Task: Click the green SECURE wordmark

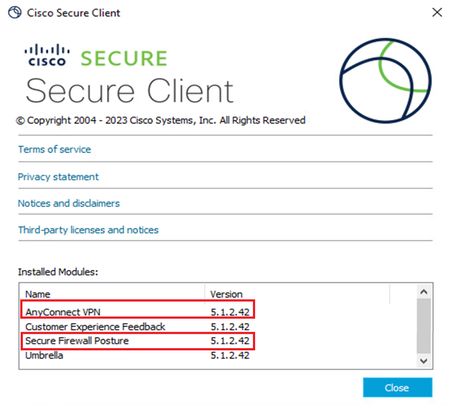Action: (x=124, y=58)
